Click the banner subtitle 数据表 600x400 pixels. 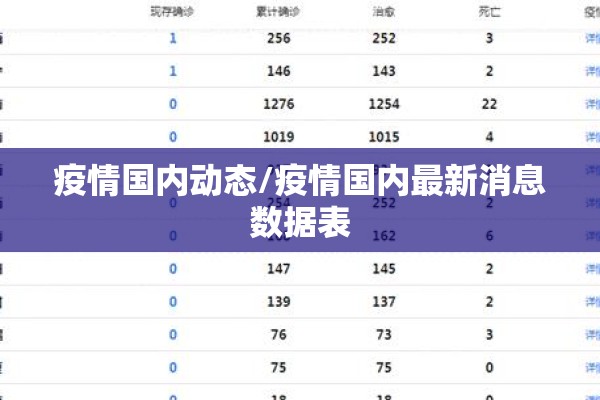click(300, 222)
